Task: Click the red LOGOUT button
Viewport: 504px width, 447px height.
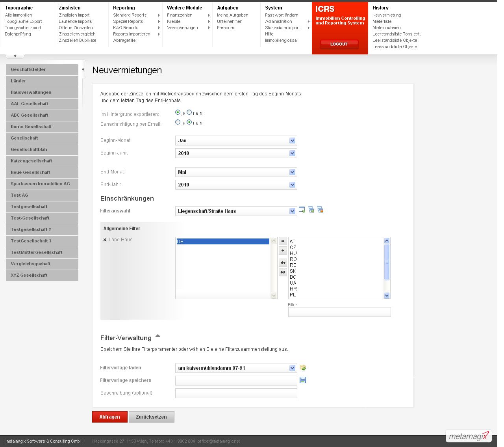Action: (x=339, y=44)
